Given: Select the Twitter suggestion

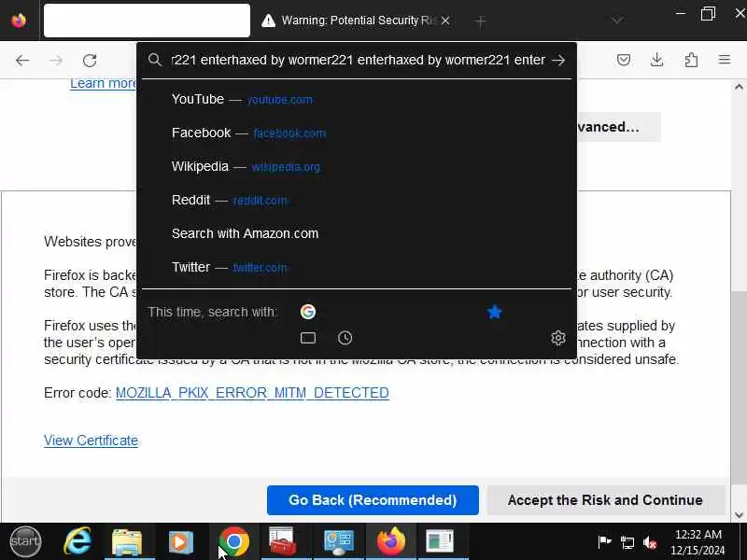Looking at the screenshot, I should pyautogui.click(x=357, y=267).
